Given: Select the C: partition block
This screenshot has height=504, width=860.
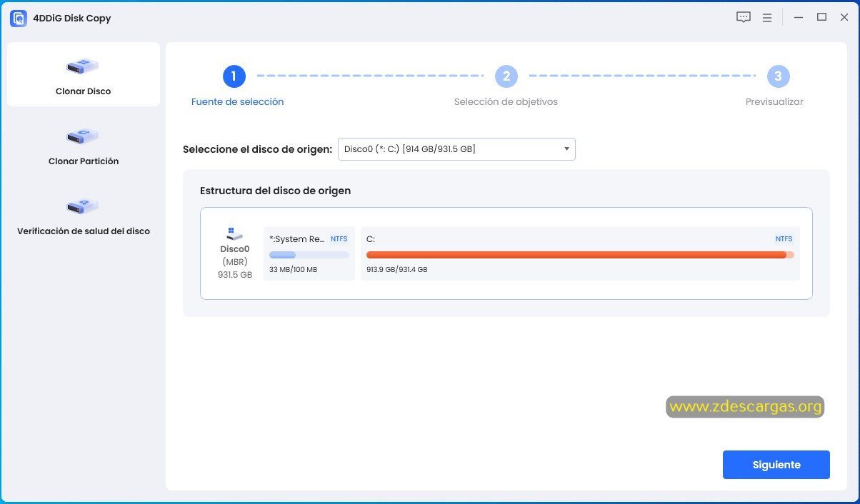Looking at the screenshot, I should coord(580,253).
